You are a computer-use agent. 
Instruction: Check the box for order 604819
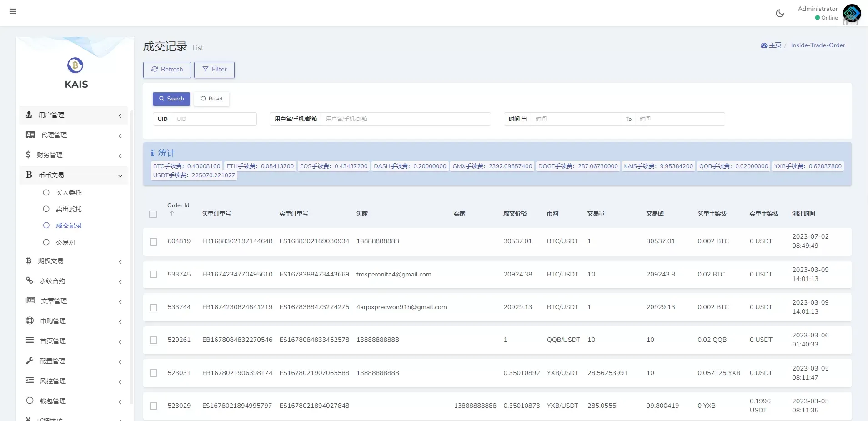click(154, 241)
